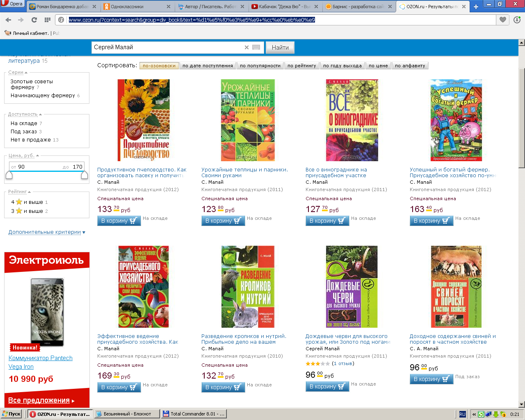Screen dimensions: 525x420
Task: Open "Дождевые черви" book cover thumbnail
Action: 352,287
